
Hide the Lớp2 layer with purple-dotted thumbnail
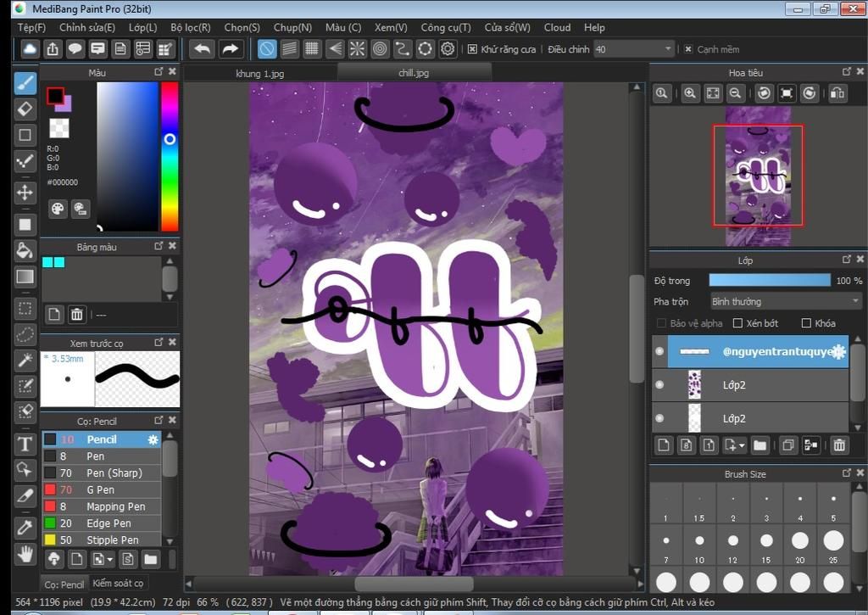coord(659,384)
